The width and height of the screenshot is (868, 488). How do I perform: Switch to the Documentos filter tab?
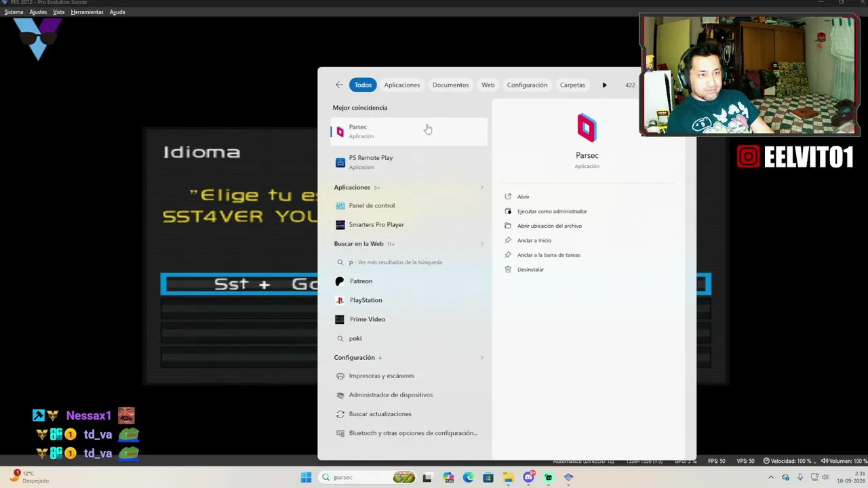point(450,85)
